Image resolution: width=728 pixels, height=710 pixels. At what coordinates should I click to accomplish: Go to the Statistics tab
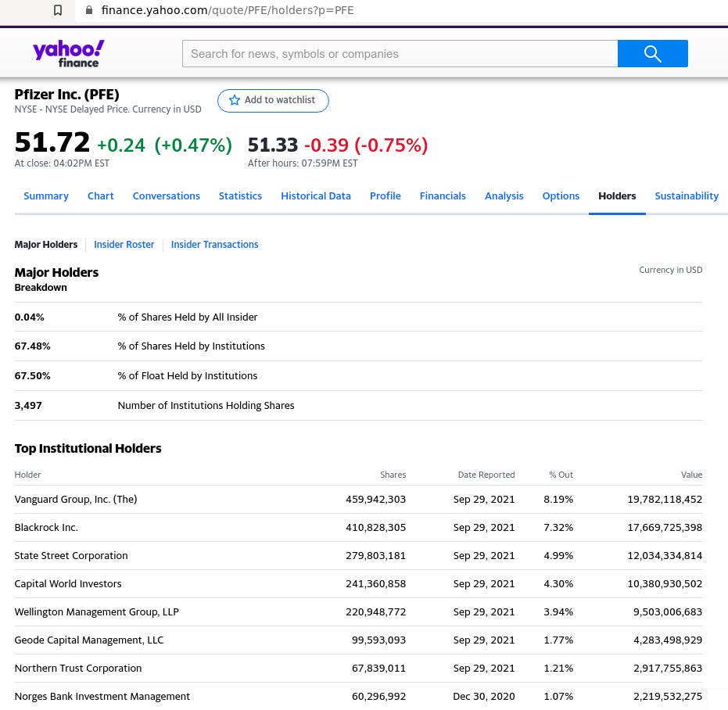(240, 196)
